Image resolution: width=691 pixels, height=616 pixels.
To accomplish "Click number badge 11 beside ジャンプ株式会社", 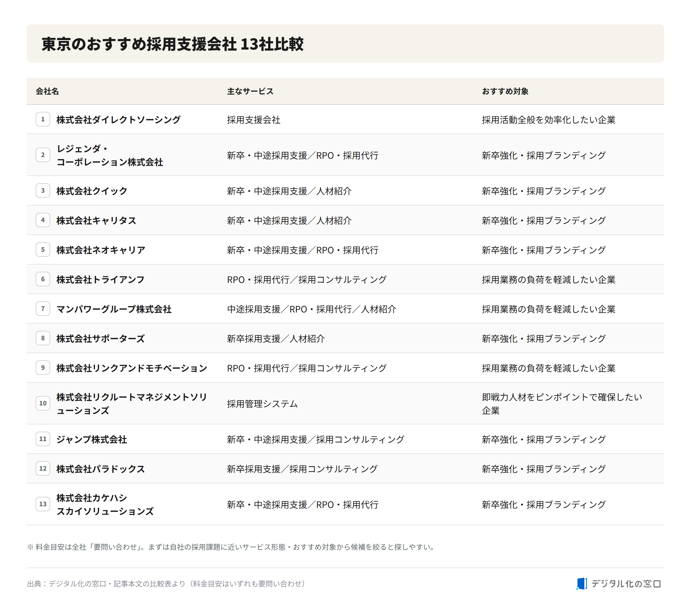I will coord(43,439).
